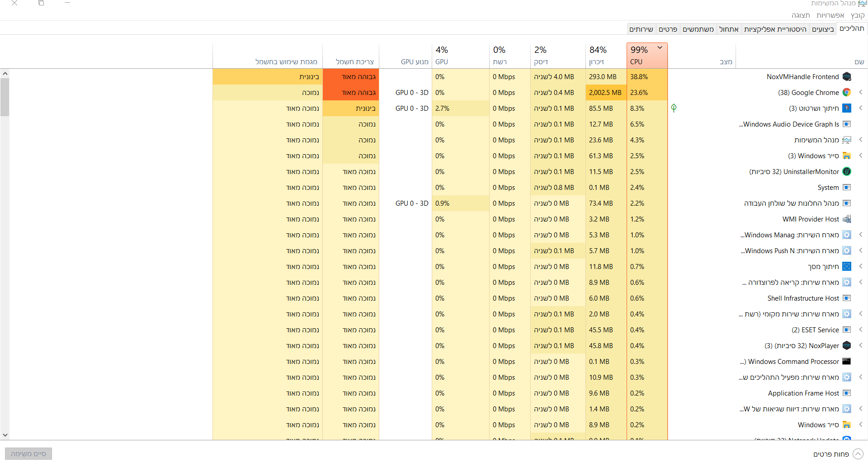The height and width of the screenshot is (467, 868).
Task: Click the bottom סייר Windows folder icon
Action: pyautogui.click(x=847, y=425)
